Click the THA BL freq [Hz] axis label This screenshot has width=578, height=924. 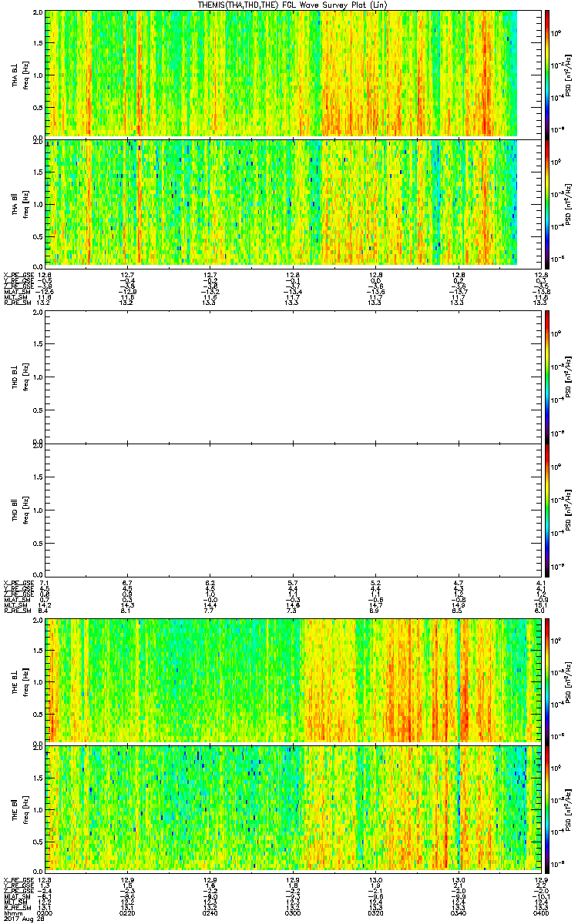pyautogui.click(x=25, y=75)
